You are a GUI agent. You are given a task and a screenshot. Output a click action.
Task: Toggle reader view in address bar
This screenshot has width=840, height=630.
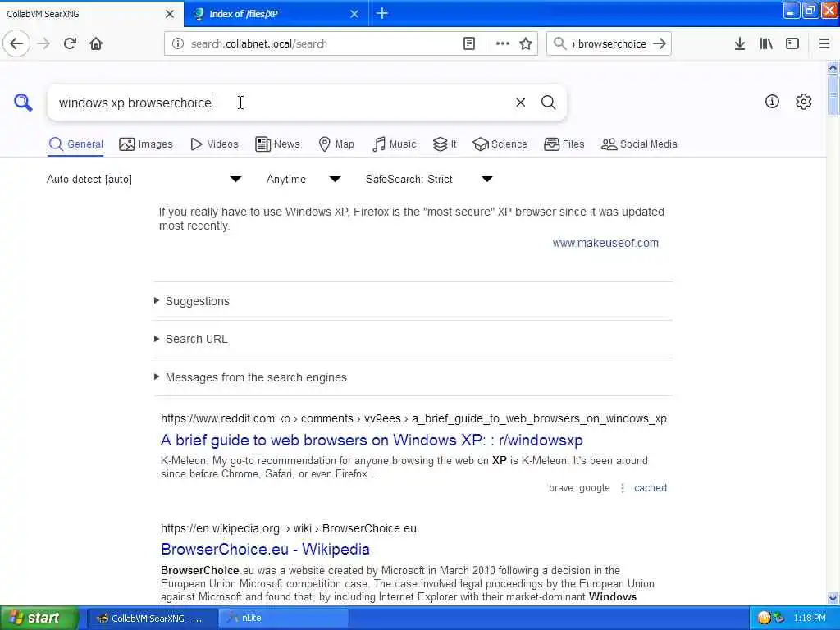[468, 43]
